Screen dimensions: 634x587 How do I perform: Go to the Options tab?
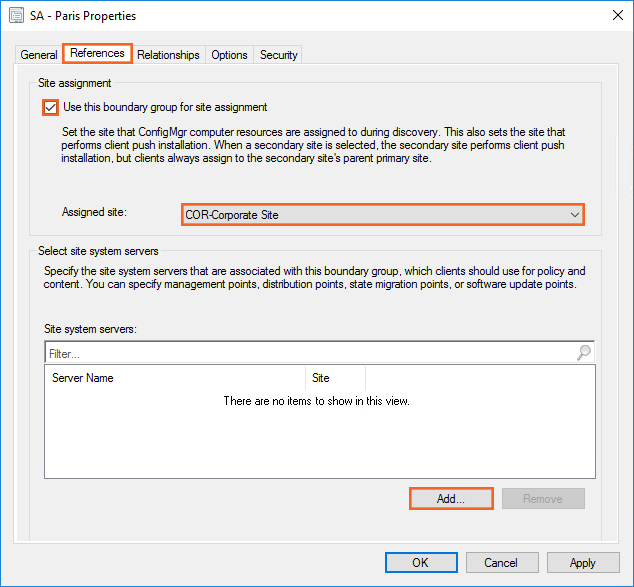coord(229,55)
